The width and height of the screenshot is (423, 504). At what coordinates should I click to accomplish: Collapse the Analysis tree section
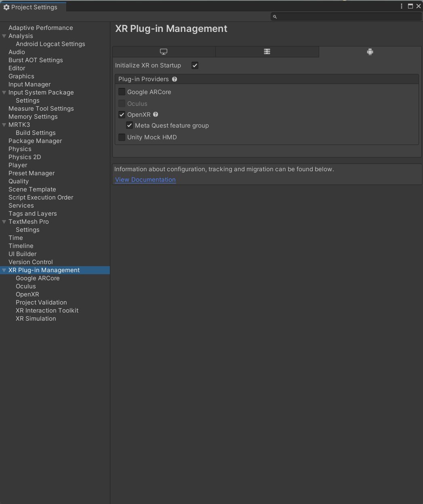pyautogui.click(x=4, y=36)
